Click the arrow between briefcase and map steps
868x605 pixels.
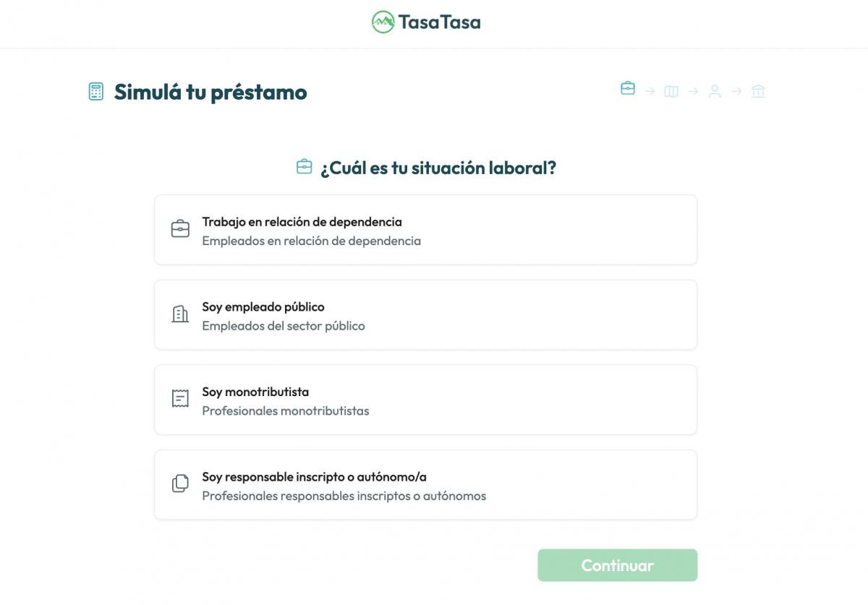click(649, 92)
